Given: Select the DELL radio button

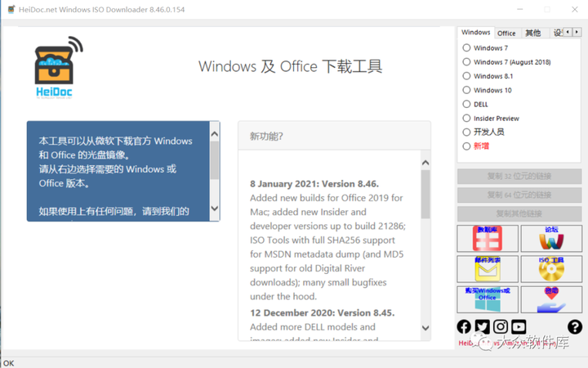Looking at the screenshot, I should [x=466, y=104].
